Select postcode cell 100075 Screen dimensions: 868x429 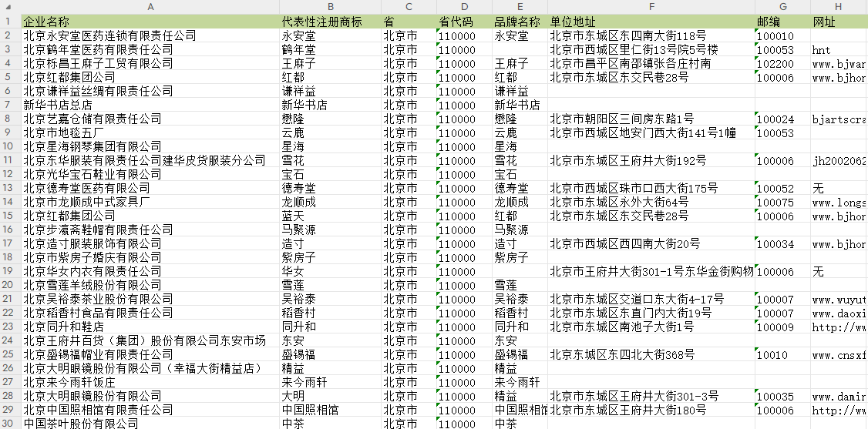click(x=782, y=202)
